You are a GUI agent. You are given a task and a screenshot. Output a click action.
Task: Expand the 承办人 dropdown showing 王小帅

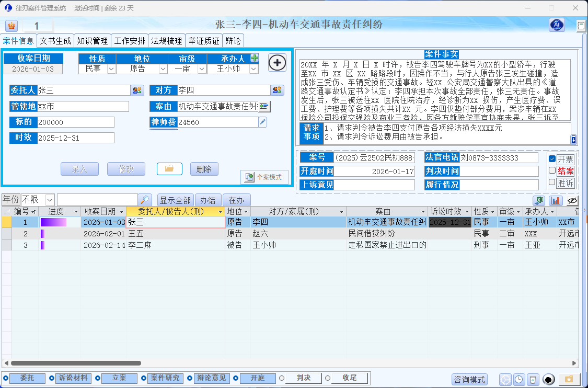tap(253, 69)
